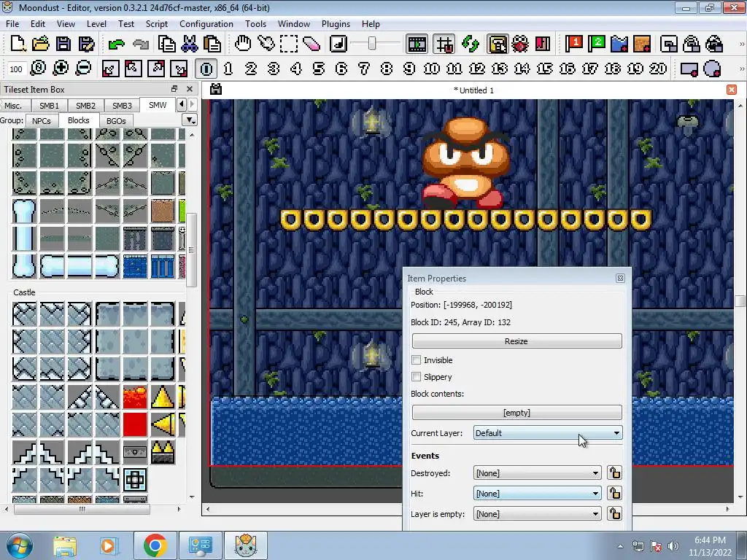This screenshot has height=560, width=747.
Task: Zoom in with the plus magnifier
Action: coord(61,69)
